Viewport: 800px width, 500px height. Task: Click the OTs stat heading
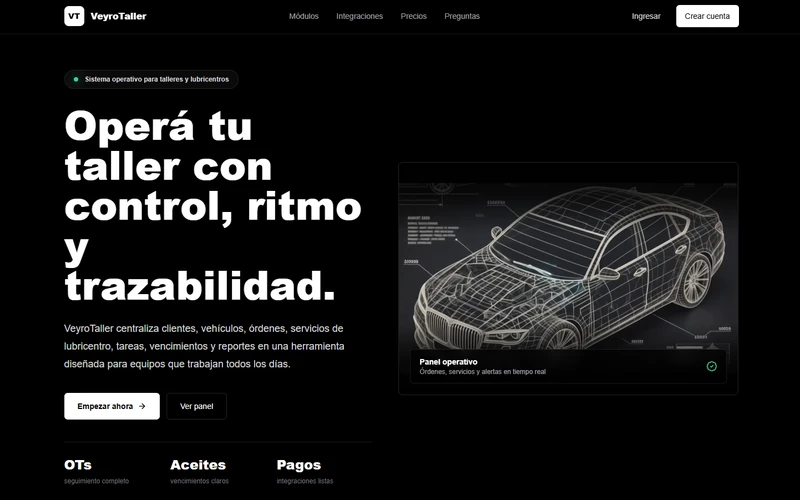(78, 465)
